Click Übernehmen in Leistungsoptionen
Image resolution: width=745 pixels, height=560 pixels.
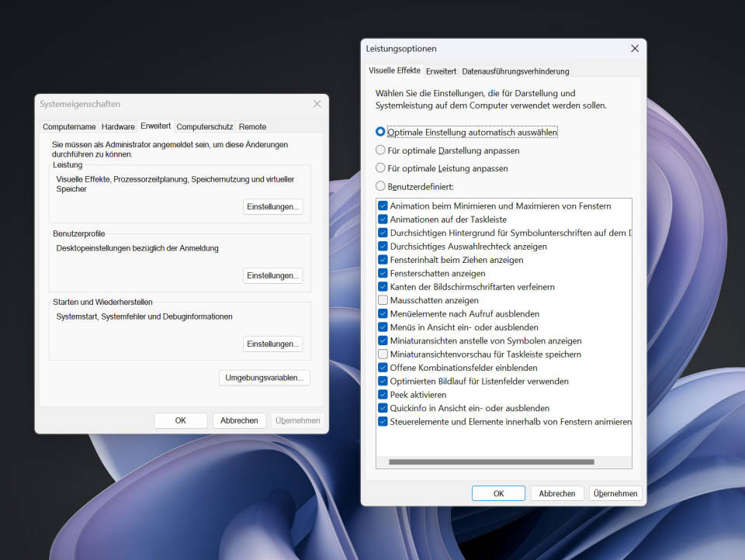[615, 493]
